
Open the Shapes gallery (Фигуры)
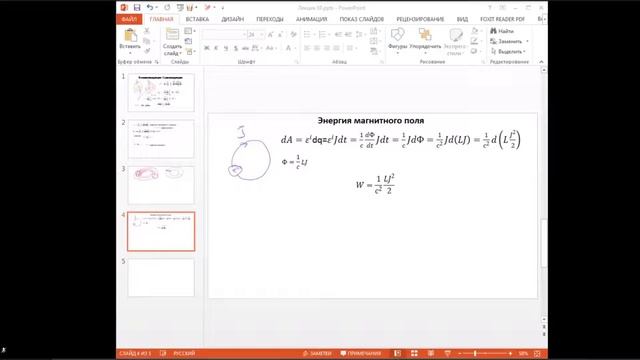tap(398, 41)
